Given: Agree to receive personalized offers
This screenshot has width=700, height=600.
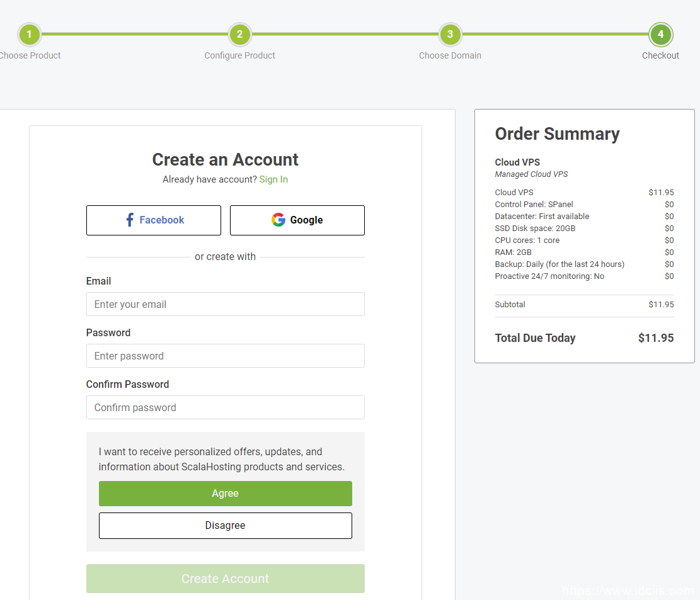Looking at the screenshot, I should (x=225, y=494).
